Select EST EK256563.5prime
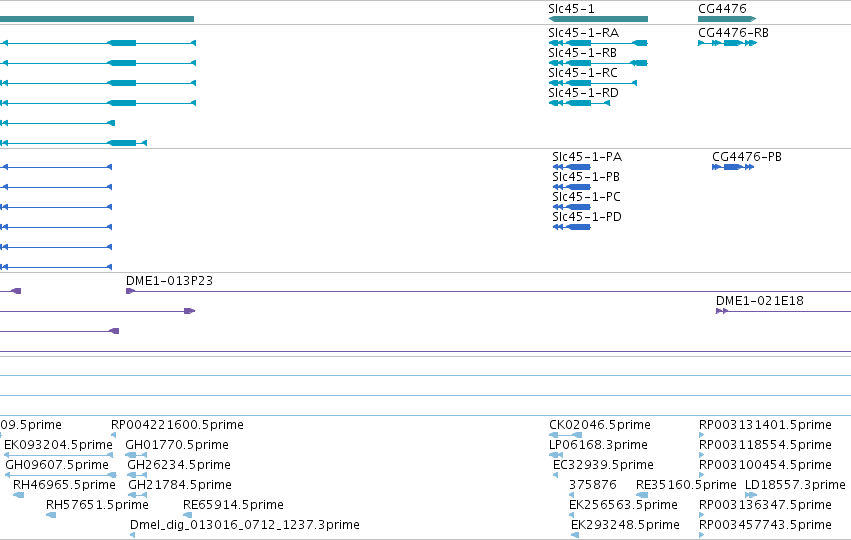The image size is (851, 540). point(623,505)
